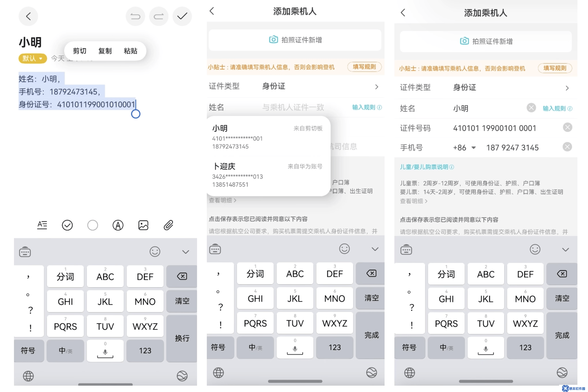Tap camera 拍照证件新增 on right screen
Viewport: 588px width, 392px height.
[x=486, y=41]
